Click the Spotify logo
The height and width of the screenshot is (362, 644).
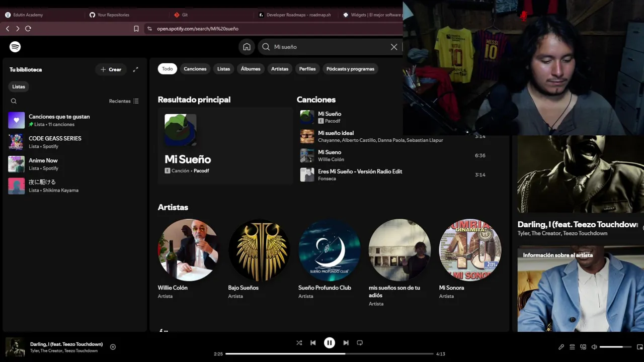click(15, 47)
